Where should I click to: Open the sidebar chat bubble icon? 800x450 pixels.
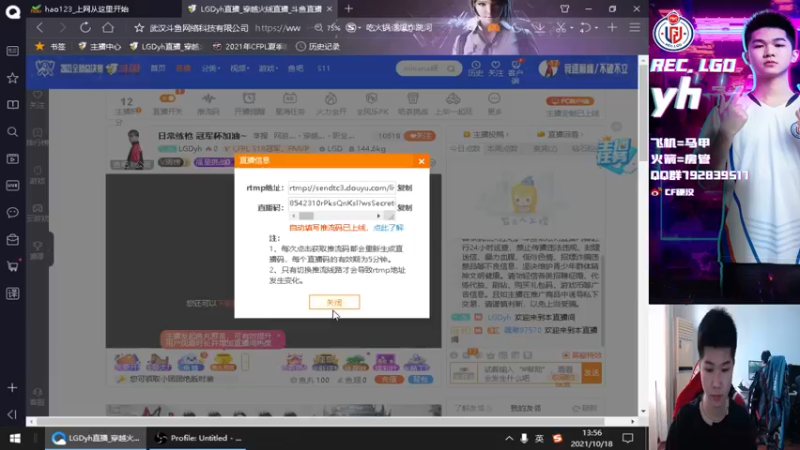click(13, 212)
